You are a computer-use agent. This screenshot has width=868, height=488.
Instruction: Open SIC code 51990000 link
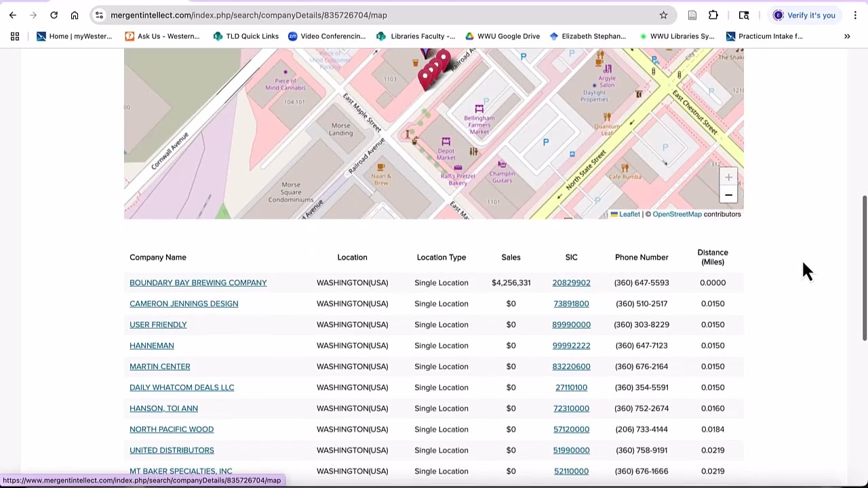click(x=571, y=451)
